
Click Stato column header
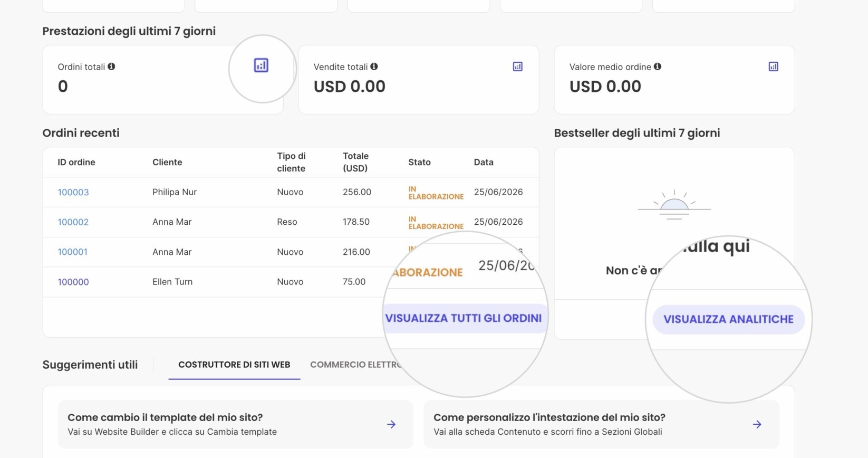(x=419, y=163)
